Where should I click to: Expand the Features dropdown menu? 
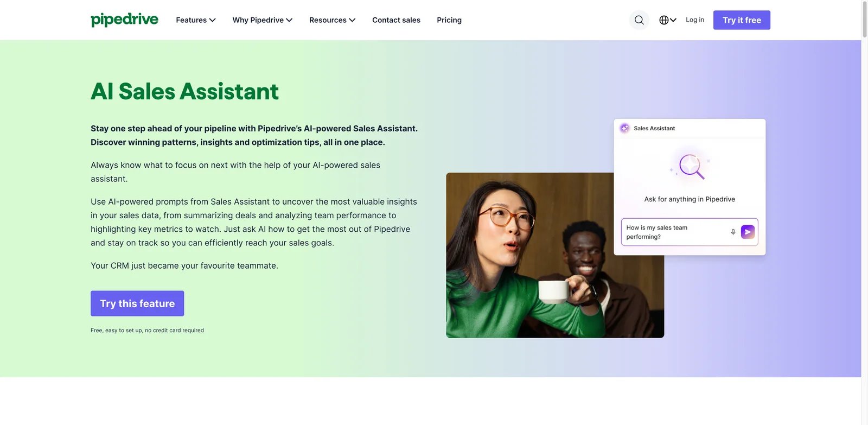tap(196, 20)
